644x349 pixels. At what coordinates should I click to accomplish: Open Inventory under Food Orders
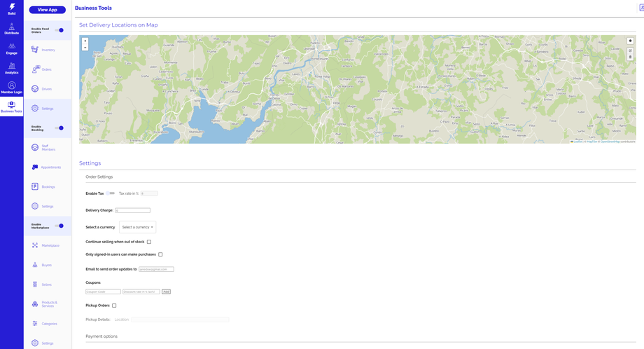click(43, 50)
